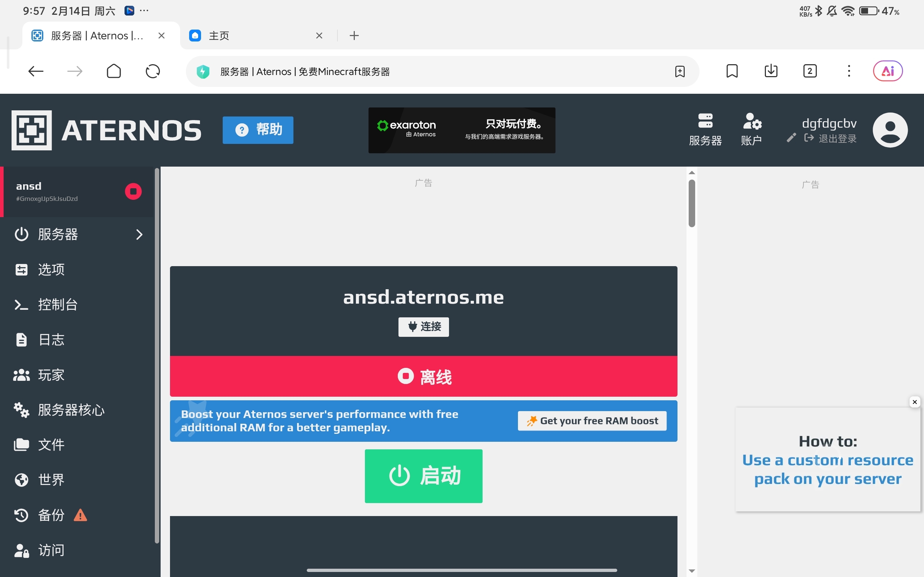Click the main content vertical scrollbar
This screenshot has height=577, width=924.
tap(692, 203)
